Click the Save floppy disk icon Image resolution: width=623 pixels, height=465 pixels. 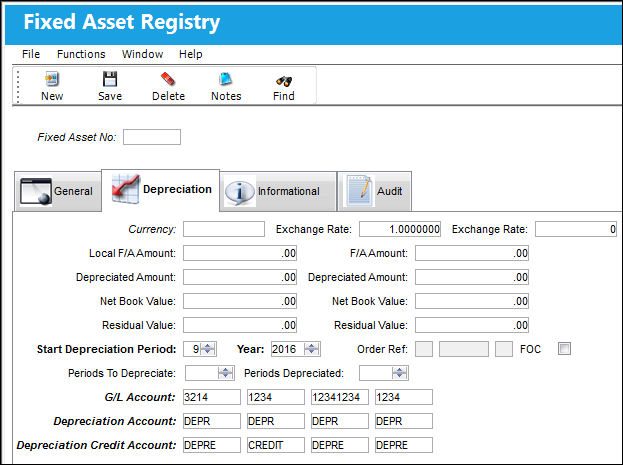[x=110, y=79]
